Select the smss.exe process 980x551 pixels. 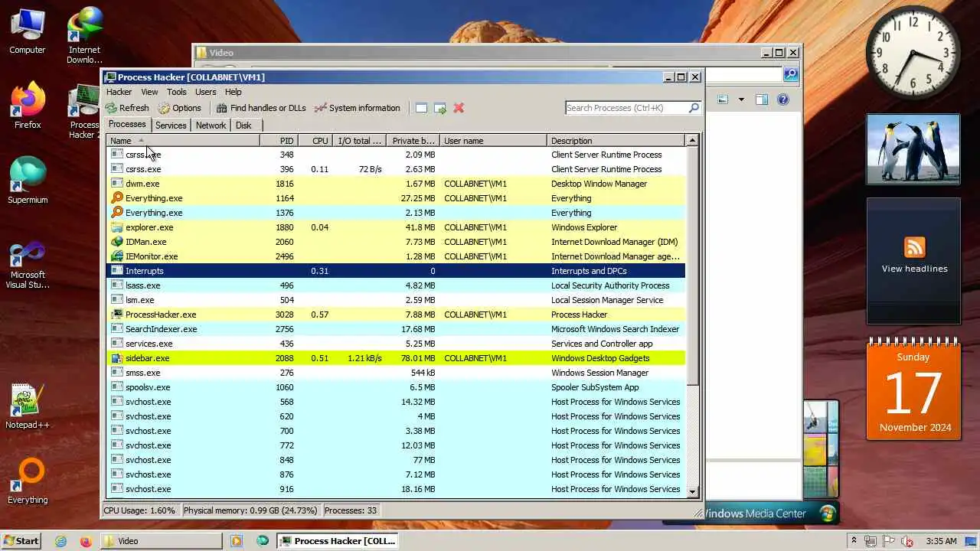tap(396, 373)
